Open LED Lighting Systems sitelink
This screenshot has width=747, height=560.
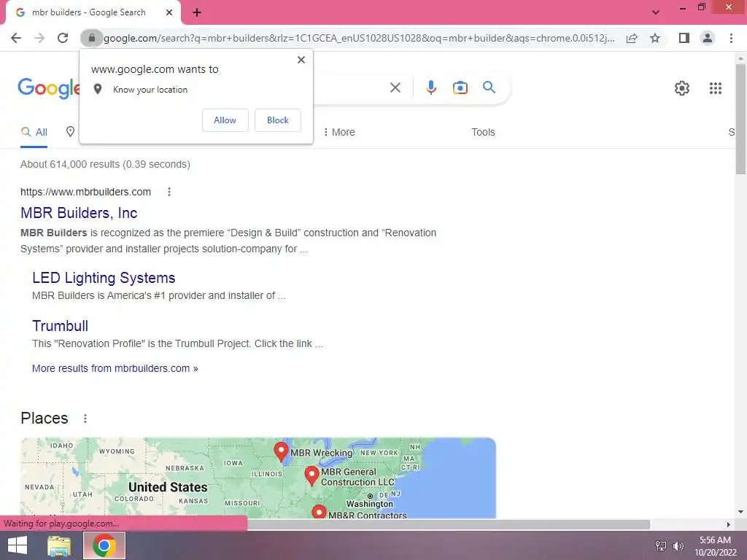(104, 278)
